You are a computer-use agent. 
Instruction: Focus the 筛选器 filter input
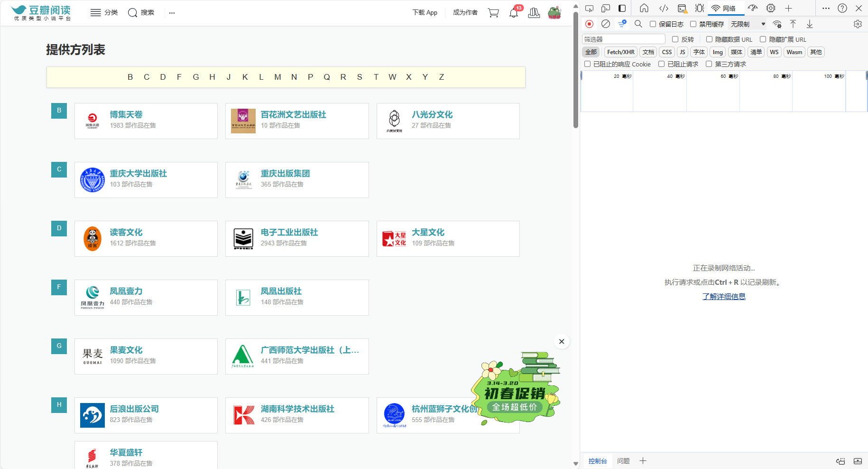coord(624,39)
